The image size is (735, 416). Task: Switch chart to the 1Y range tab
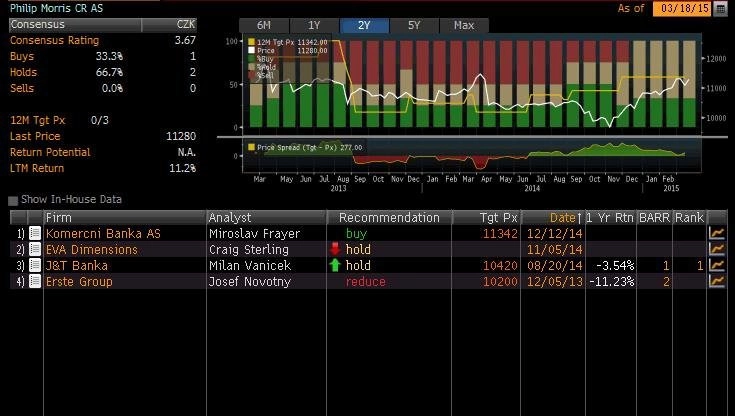(314, 25)
